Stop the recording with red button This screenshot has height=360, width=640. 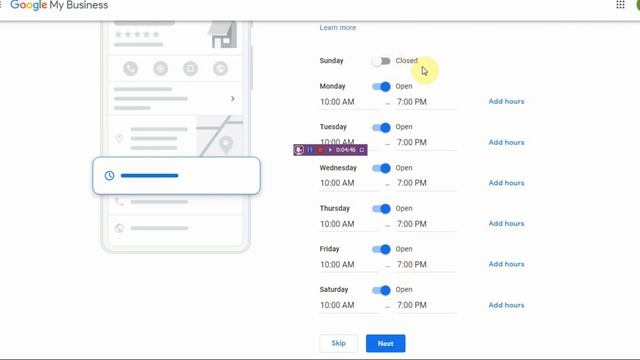point(320,150)
